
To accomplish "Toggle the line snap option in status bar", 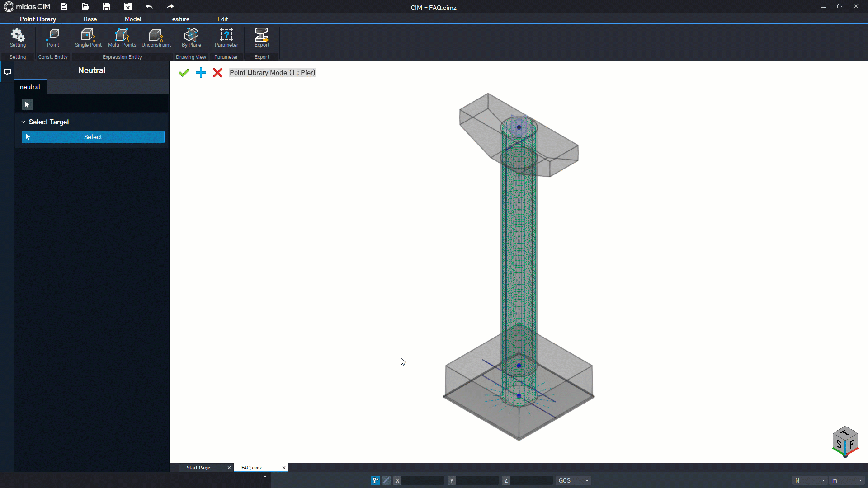I will click(x=387, y=480).
